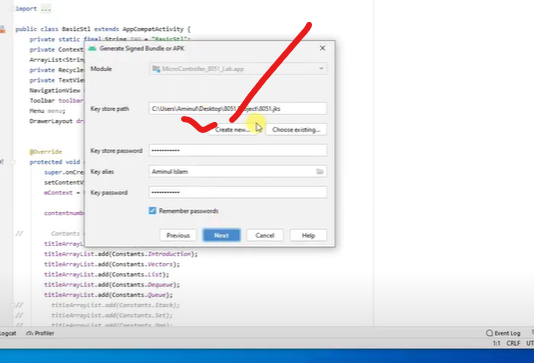This screenshot has height=363, width=534.
Task: Click Create new... key store button
Action: [232, 130]
